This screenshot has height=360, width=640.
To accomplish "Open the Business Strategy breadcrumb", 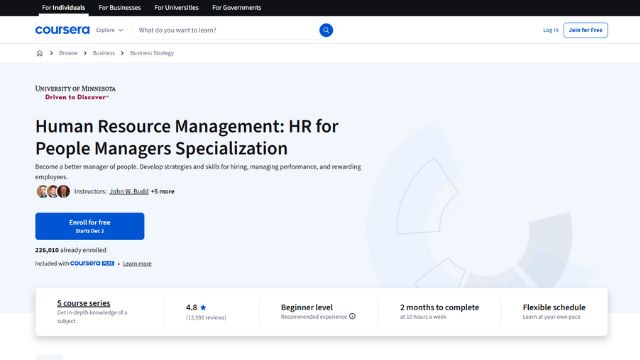I will 152,53.
